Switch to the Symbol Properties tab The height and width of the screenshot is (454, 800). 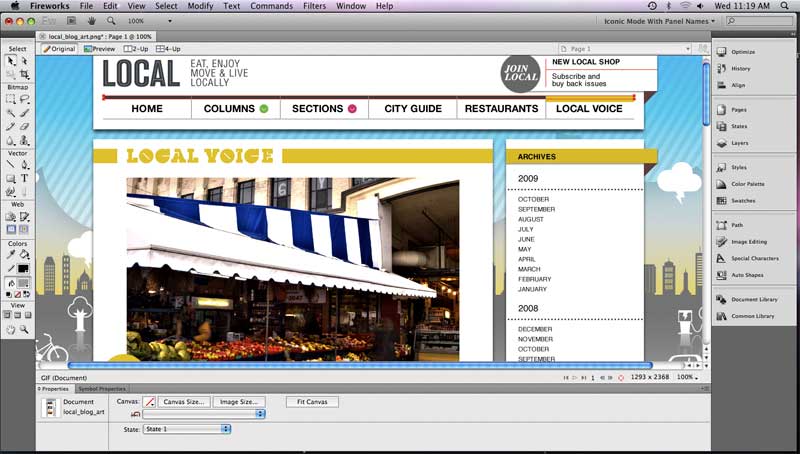point(102,388)
